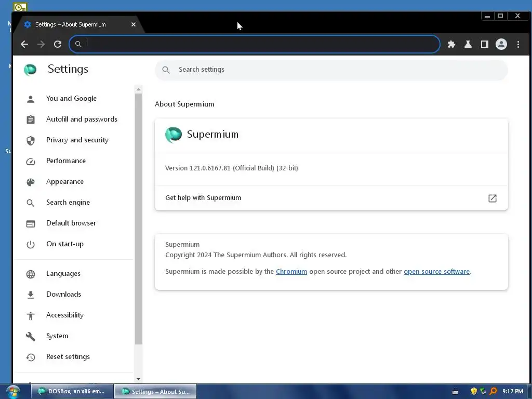Click the wrench icon beside System
The width and height of the screenshot is (532, 399).
[x=31, y=336]
